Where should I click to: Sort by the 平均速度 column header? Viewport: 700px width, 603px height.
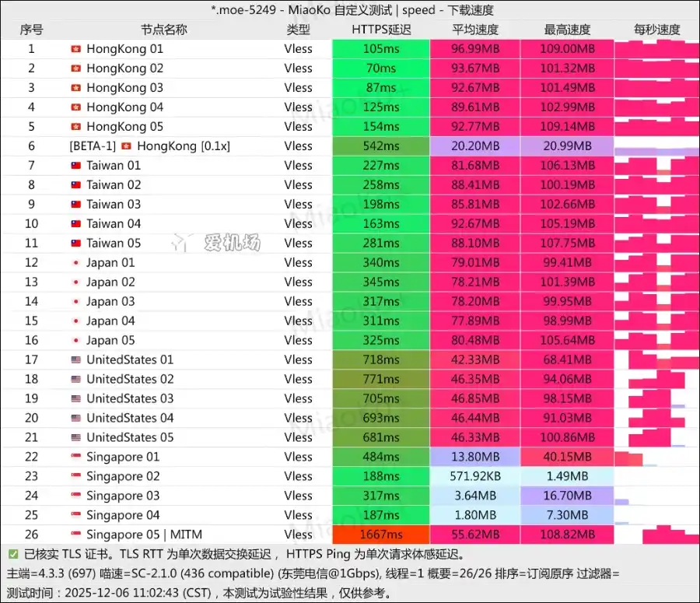475,30
